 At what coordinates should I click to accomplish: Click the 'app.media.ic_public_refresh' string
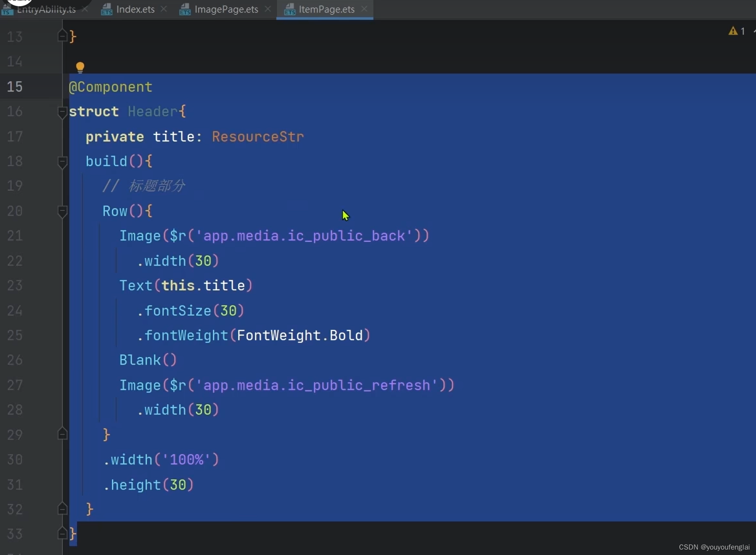[x=316, y=385]
